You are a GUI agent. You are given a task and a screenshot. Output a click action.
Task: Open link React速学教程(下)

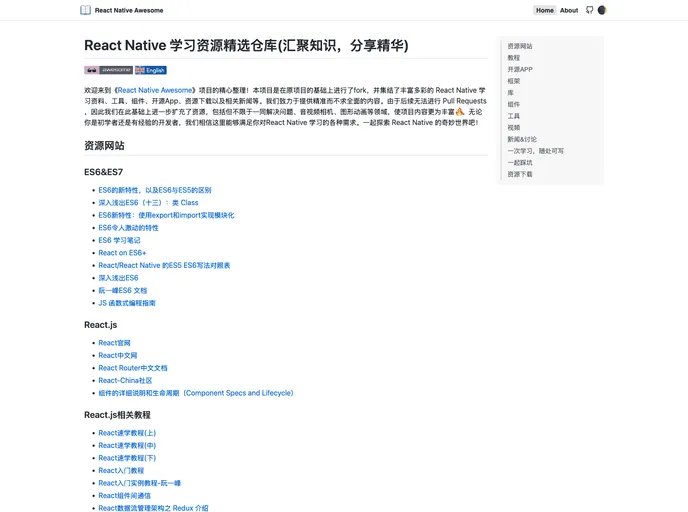point(127,458)
